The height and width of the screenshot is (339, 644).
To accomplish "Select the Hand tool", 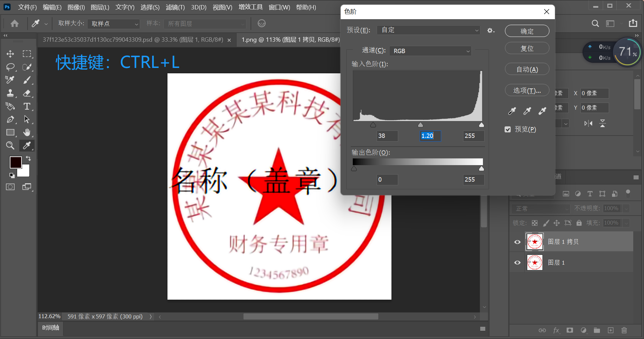I will 27,133.
